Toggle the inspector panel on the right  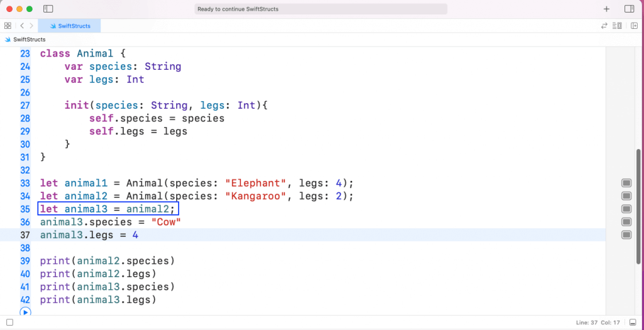(629, 9)
